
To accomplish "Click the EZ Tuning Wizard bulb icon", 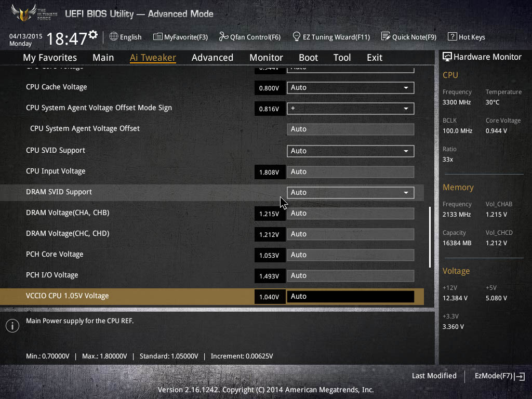I will tap(297, 36).
